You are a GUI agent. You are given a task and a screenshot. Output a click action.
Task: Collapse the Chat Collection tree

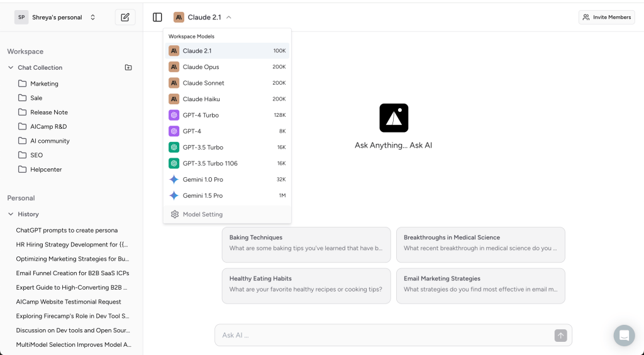pyautogui.click(x=11, y=67)
